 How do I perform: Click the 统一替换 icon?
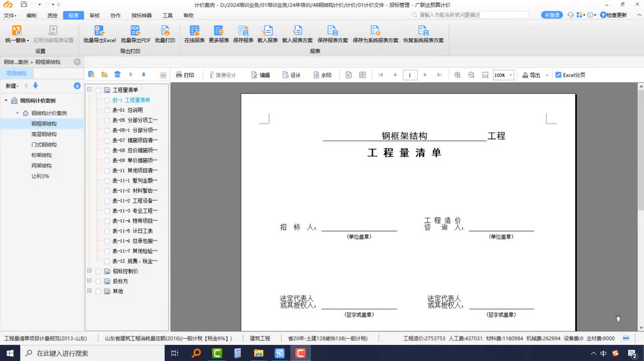(17, 31)
